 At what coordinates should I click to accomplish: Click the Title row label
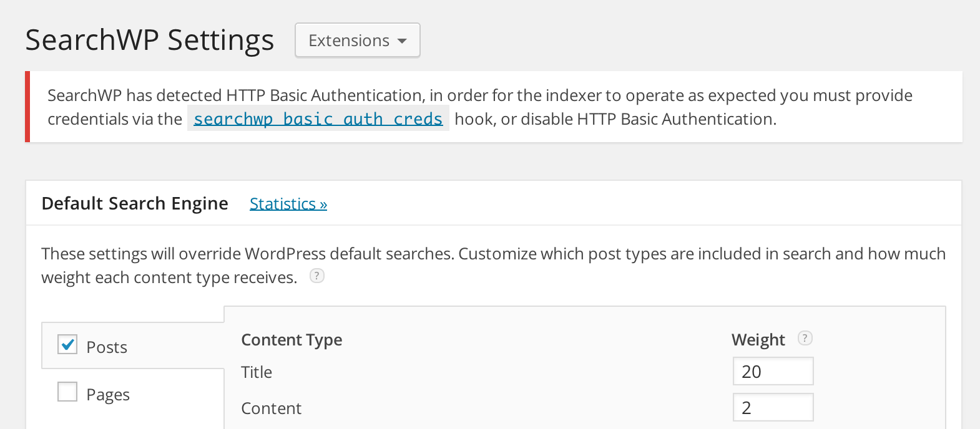(x=257, y=372)
